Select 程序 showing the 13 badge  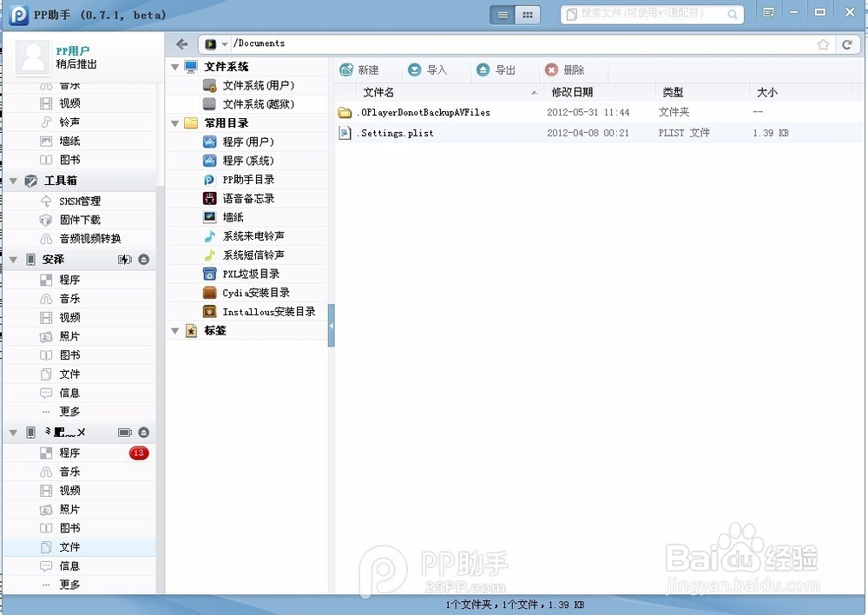point(69,453)
